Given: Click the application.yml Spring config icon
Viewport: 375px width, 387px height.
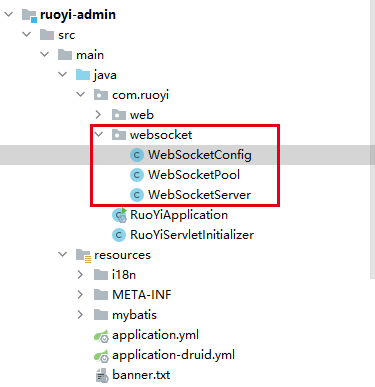Looking at the screenshot, I should point(101,336).
